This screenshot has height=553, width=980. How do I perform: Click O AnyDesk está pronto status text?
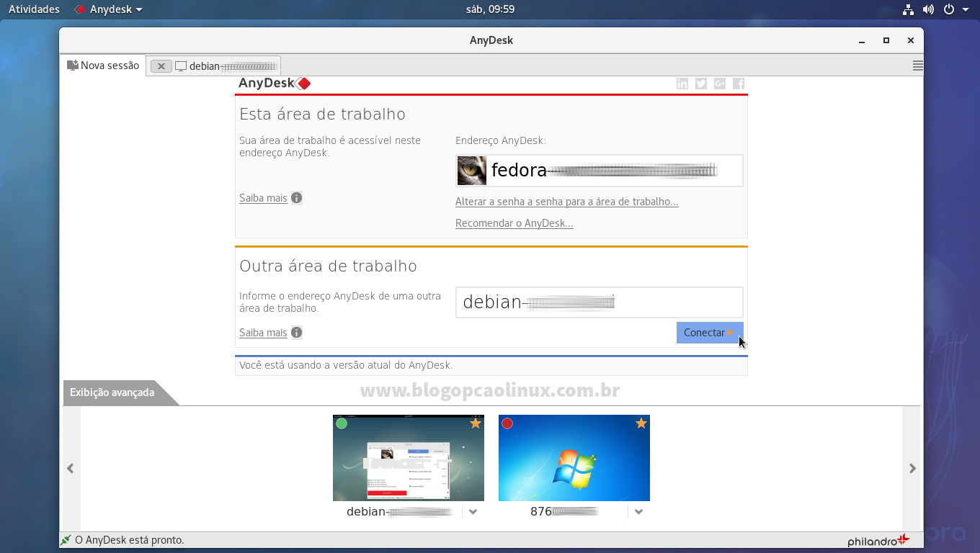pos(130,540)
